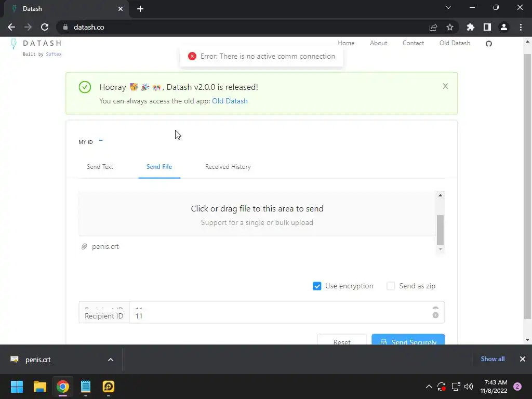
Task: Open the About page link
Action: point(378,43)
